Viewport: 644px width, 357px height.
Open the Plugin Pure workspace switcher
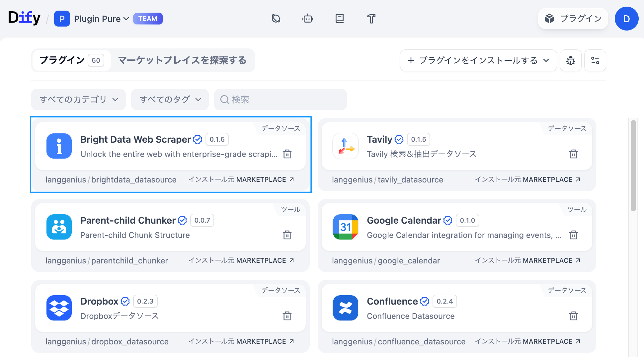coord(101,19)
